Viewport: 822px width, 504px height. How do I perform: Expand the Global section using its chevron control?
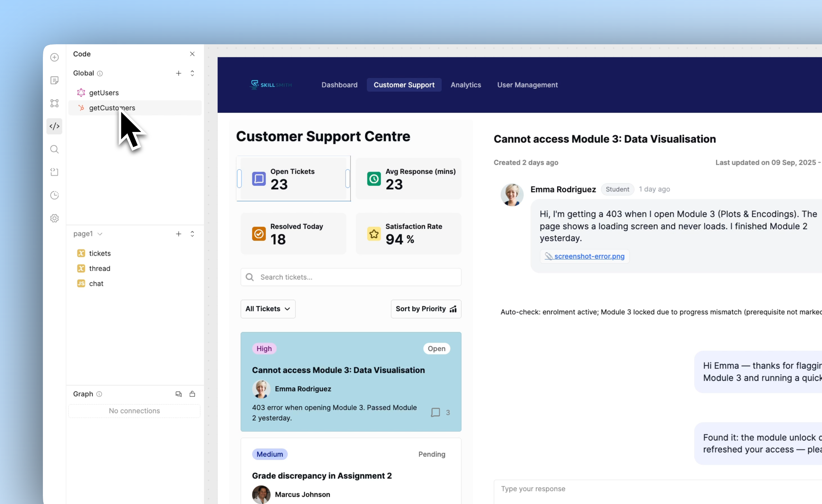(193, 73)
